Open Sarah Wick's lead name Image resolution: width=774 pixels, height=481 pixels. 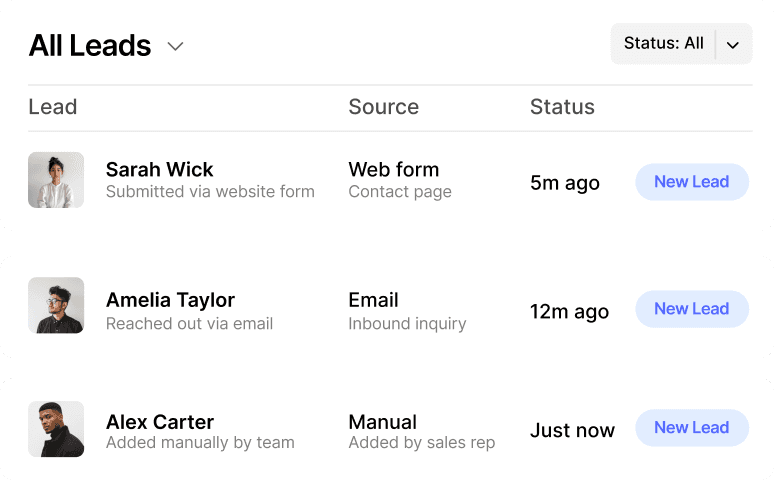[x=160, y=170]
